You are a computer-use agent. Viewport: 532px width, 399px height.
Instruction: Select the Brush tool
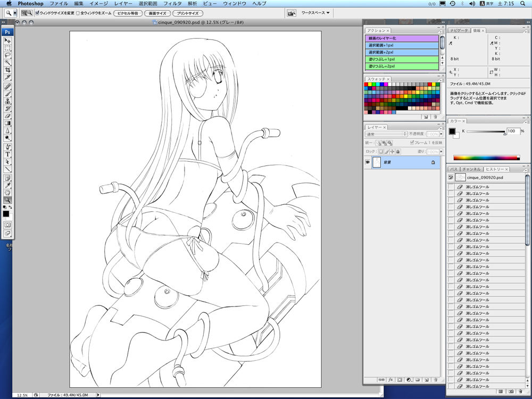coord(7,94)
